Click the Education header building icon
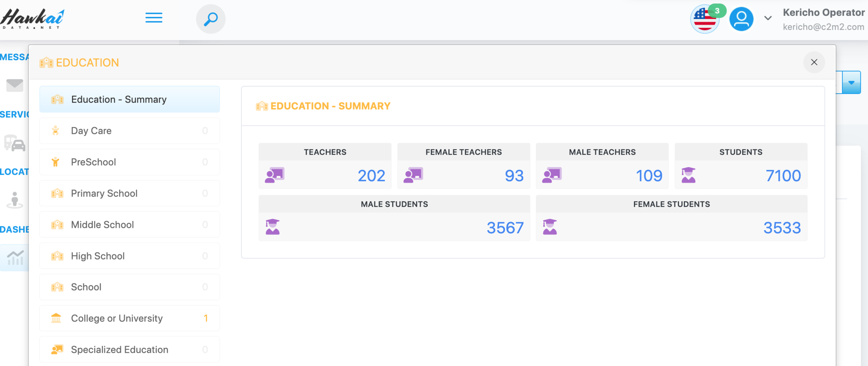Image resolution: width=868 pixels, height=366 pixels. [46, 62]
